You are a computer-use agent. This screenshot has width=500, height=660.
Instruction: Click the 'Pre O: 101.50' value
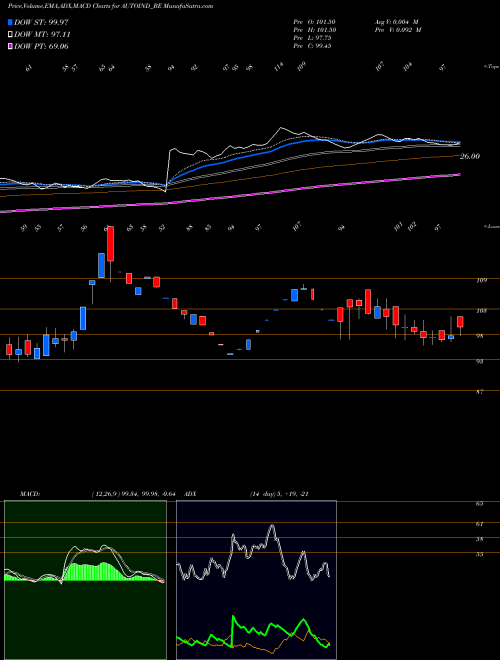[315, 22]
